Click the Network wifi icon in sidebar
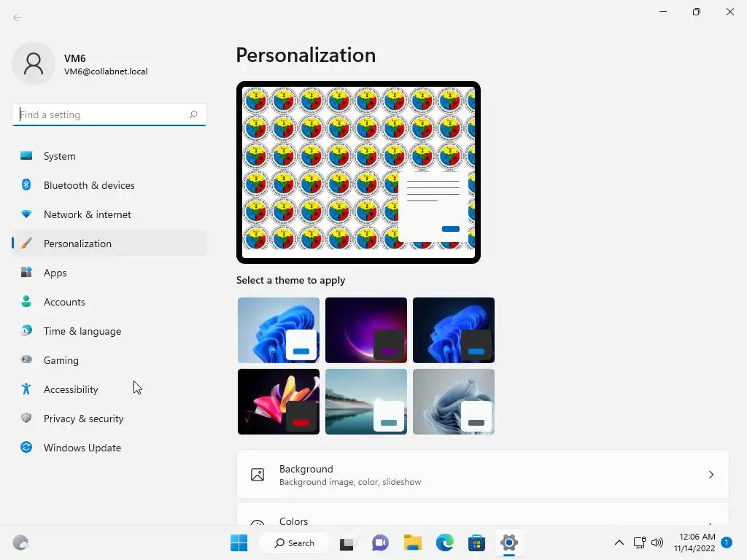Screen dimensions: 747x560 click(26, 214)
